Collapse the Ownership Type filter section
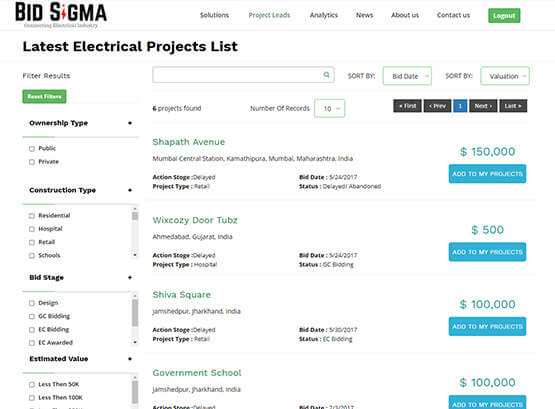 [130, 123]
